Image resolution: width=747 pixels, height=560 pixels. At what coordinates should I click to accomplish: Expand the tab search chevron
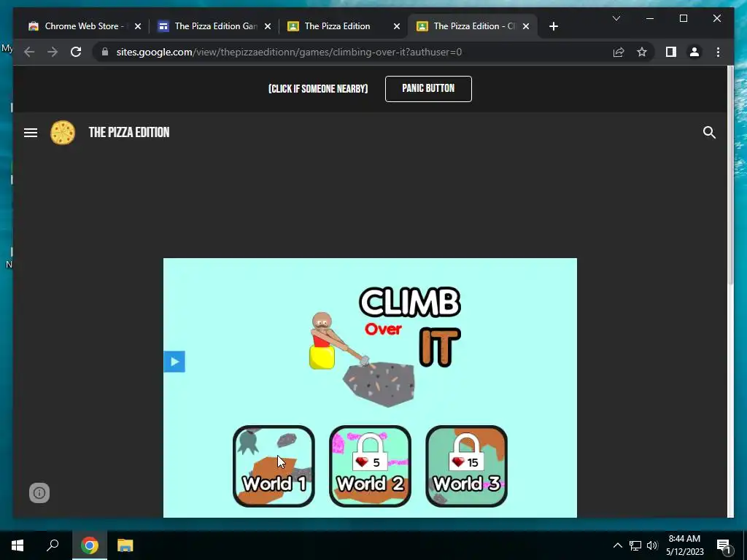(x=616, y=18)
